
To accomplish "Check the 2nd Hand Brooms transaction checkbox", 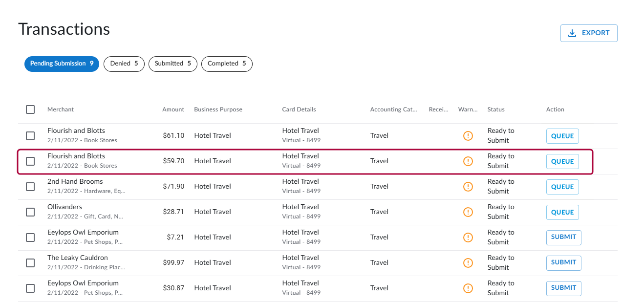I will 30,187.
